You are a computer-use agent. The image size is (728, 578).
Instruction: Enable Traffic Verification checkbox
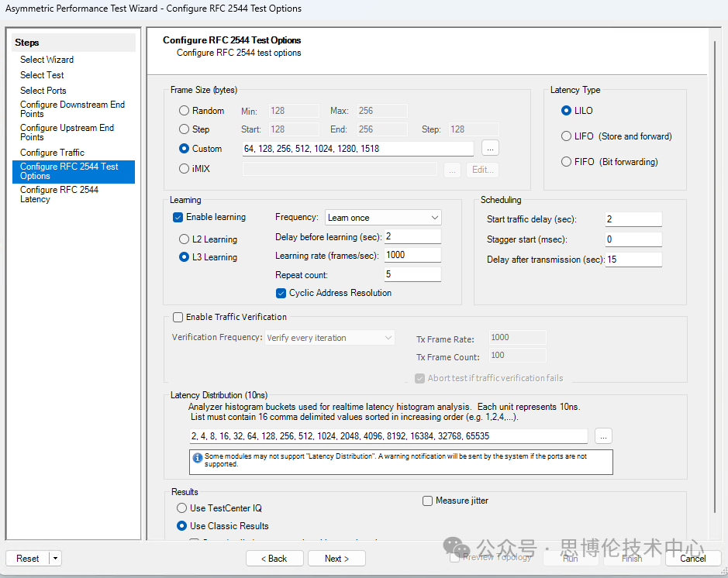[178, 317]
